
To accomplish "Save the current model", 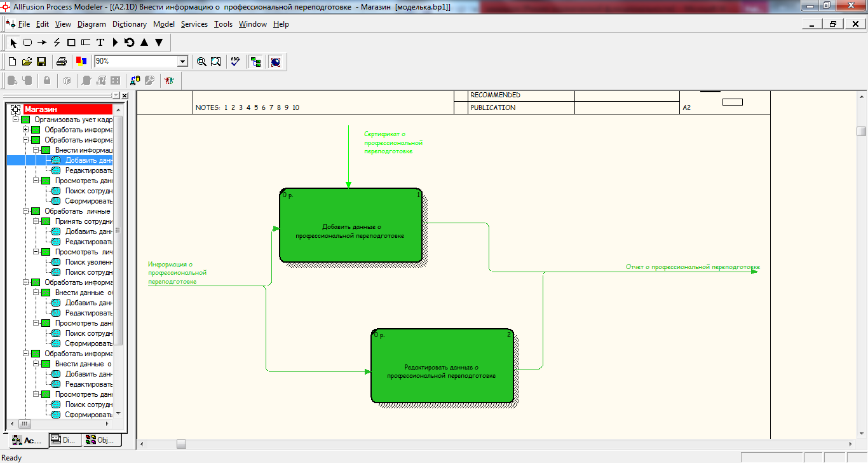I will (41, 62).
